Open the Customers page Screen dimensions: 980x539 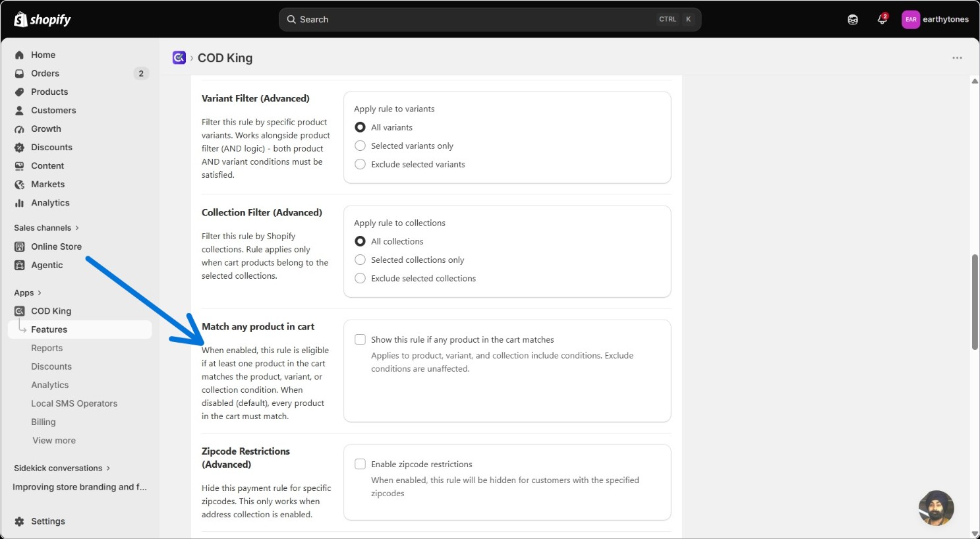pos(53,111)
